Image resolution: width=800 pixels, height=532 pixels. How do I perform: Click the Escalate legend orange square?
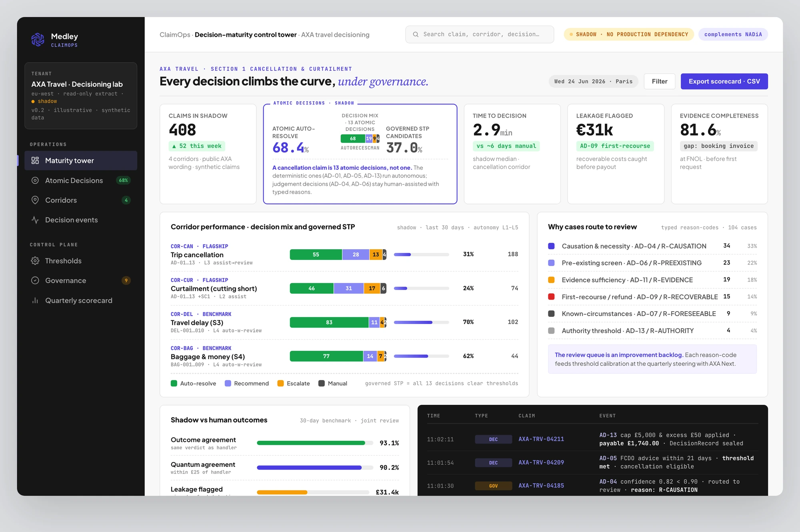pos(280,383)
